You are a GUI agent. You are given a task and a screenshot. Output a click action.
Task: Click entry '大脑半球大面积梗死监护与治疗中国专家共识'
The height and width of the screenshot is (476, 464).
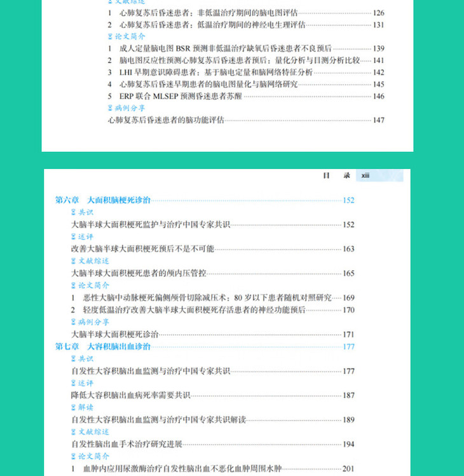[x=151, y=224]
